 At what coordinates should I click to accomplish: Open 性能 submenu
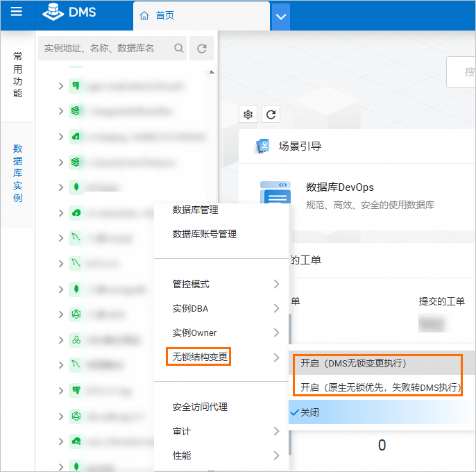point(221,455)
